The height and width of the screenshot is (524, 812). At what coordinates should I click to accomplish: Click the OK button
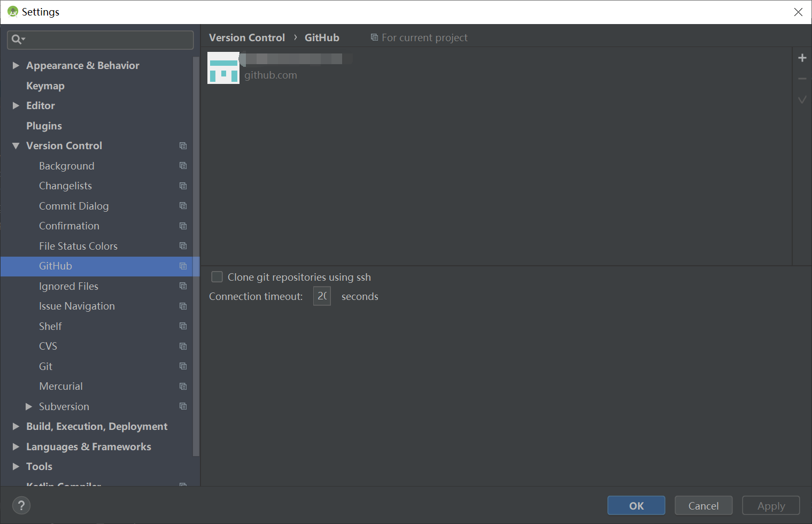click(x=636, y=505)
